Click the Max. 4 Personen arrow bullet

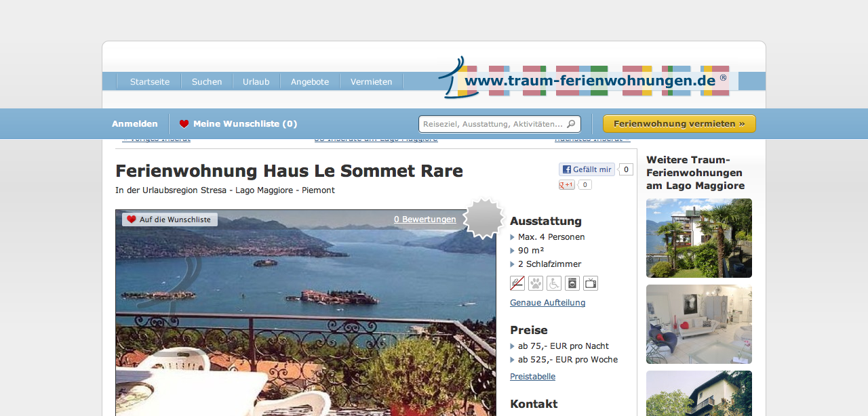513,237
